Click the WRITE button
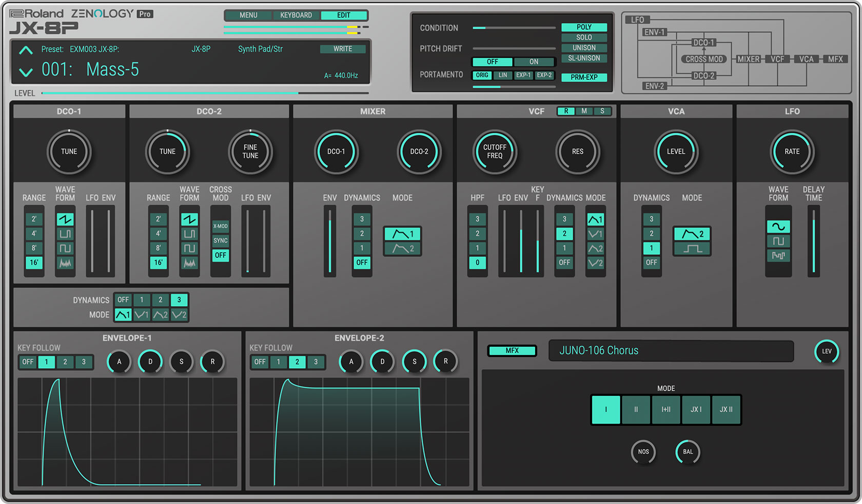The width and height of the screenshot is (862, 504). pyautogui.click(x=343, y=49)
